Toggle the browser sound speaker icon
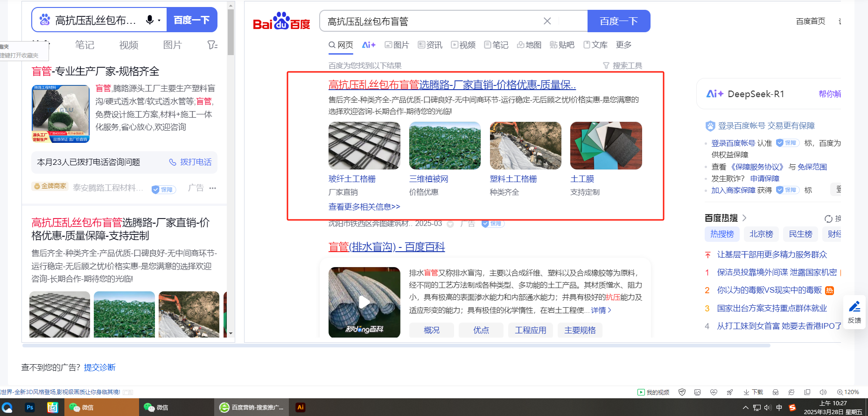 (x=823, y=392)
